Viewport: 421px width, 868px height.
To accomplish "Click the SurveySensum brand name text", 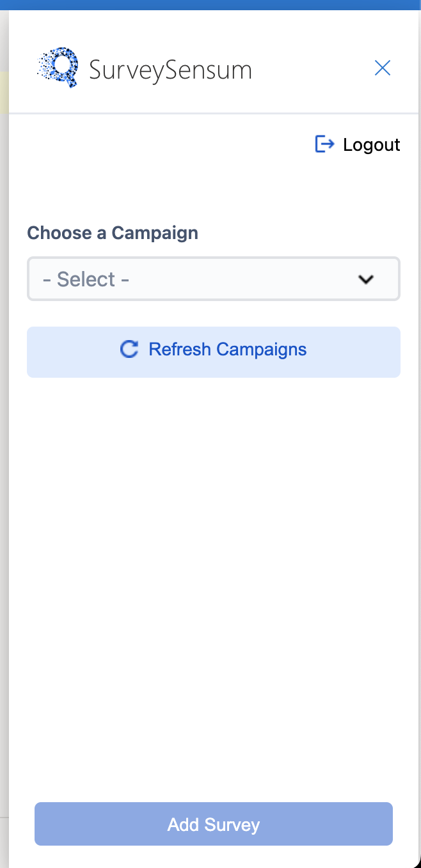I will (170, 70).
